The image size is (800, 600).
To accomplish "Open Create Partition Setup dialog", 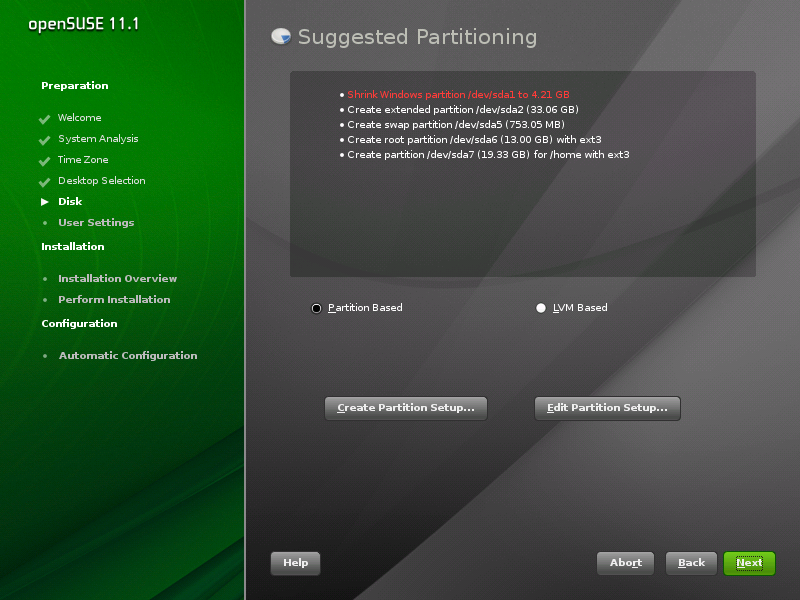I will [x=406, y=408].
